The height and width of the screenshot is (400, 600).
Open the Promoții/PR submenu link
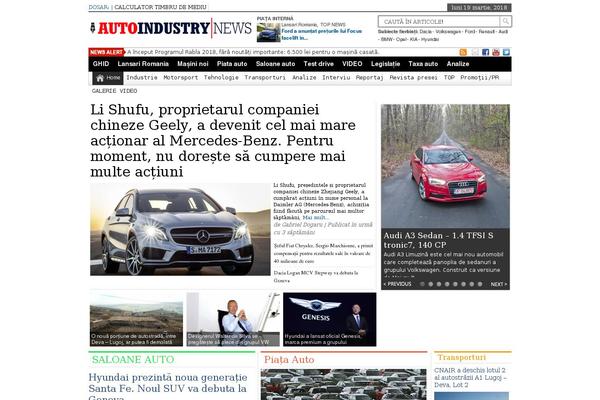479,78
